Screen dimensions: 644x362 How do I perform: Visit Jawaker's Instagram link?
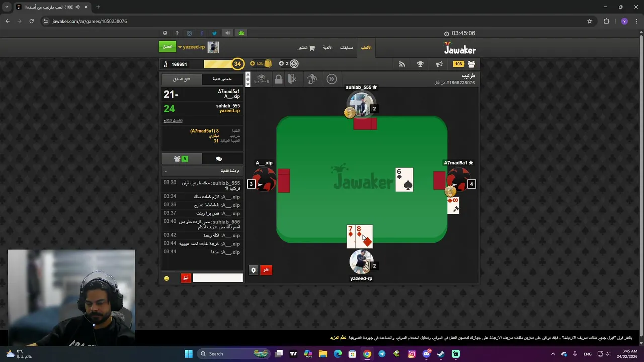pos(189,33)
